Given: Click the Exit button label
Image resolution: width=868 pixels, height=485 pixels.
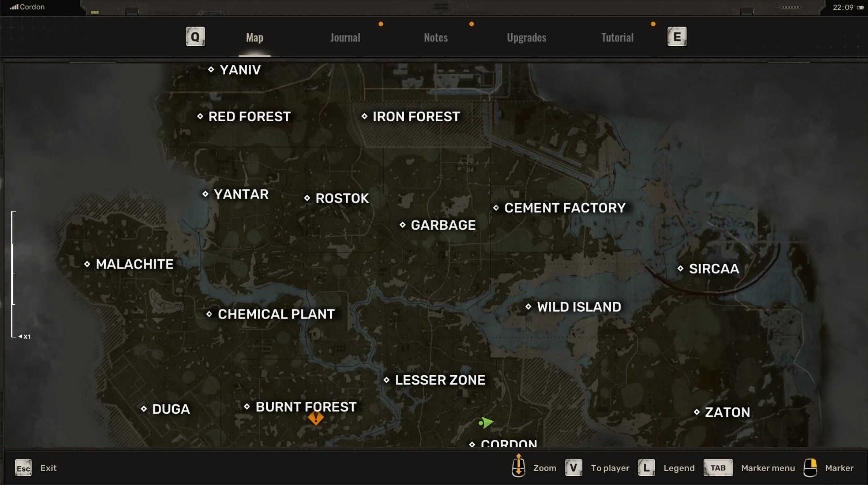Looking at the screenshot, I should coord(48,468).
